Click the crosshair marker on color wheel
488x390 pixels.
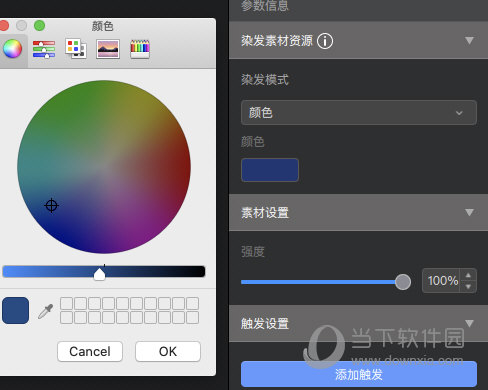click(x=51, y=205)
